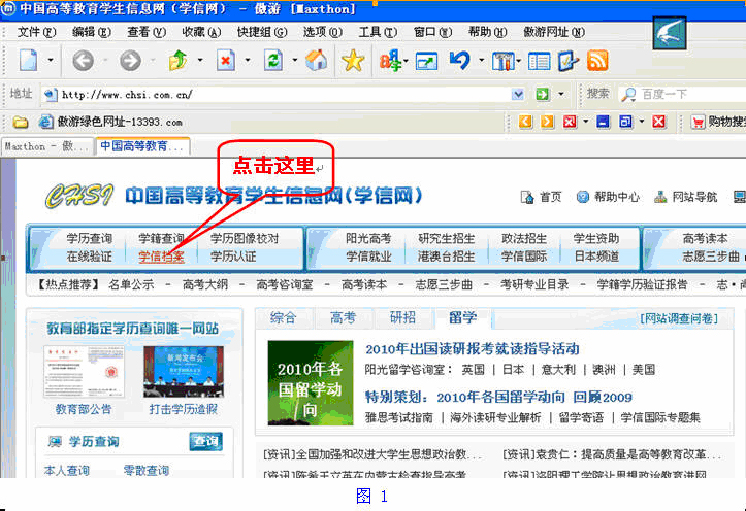Click the blue minimize page icon
Viewport: 746px width, 511px height.
click(603, 122)
